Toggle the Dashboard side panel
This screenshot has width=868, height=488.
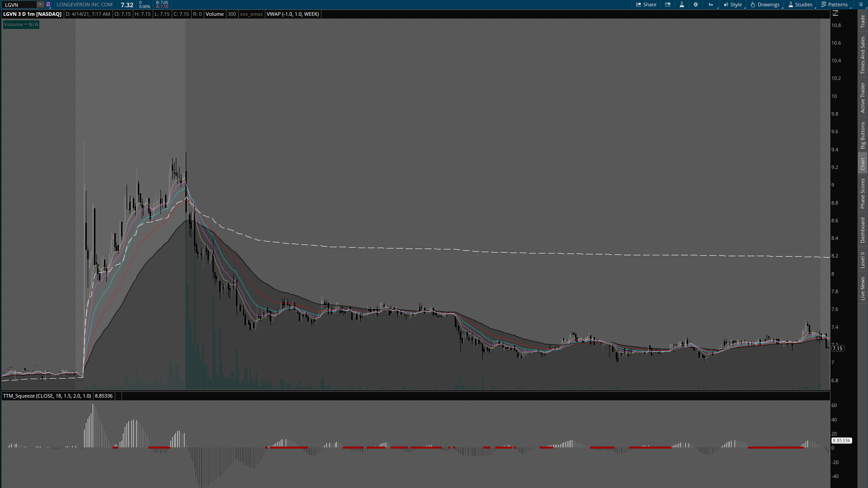click(863, 230)
